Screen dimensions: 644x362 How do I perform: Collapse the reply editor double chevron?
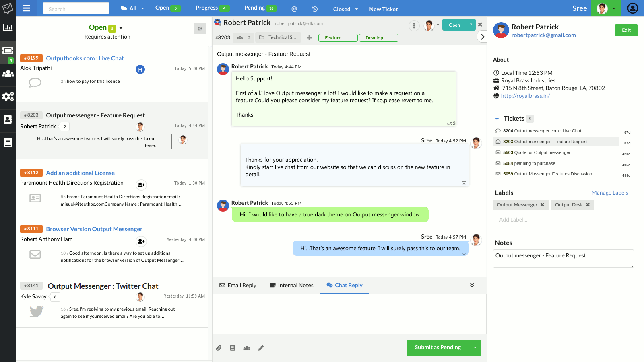[472, 285]
